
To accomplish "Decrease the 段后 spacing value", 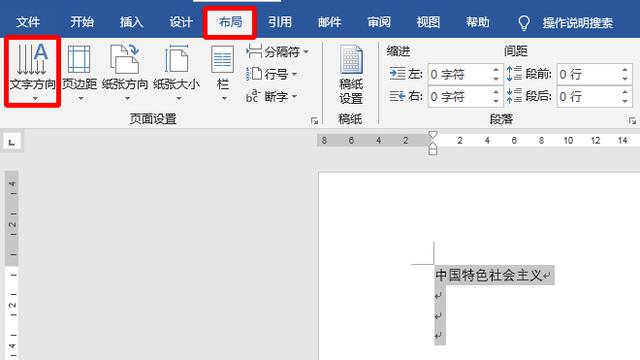I will click(x=625, y=101).
